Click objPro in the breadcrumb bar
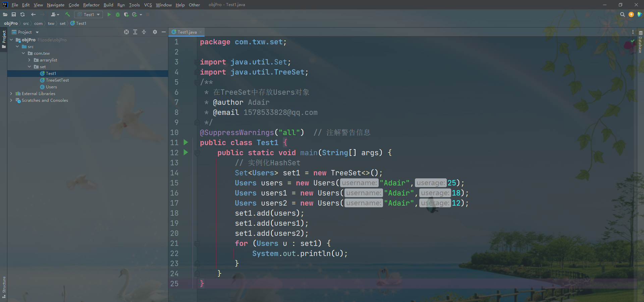The image size is (644, 302). (x=11, y=23)
